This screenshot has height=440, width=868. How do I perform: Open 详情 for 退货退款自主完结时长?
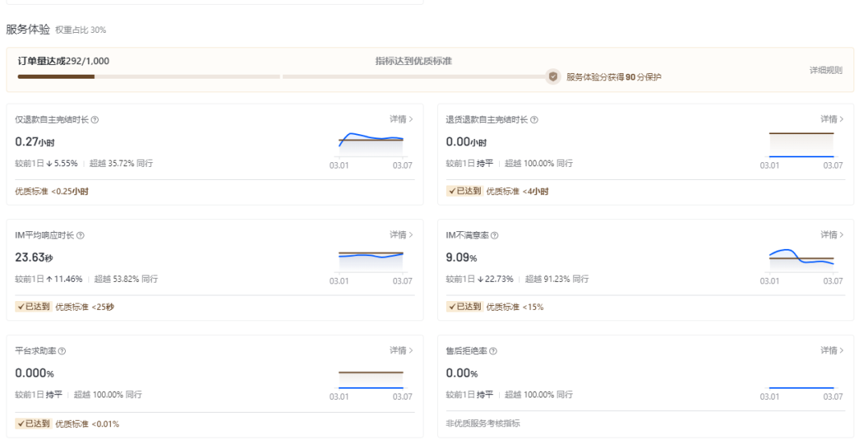[x=832, y=119]
